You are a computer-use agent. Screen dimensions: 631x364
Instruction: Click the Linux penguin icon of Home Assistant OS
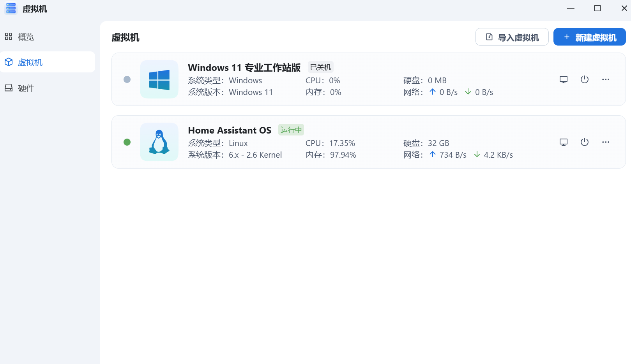click(159, 142)
